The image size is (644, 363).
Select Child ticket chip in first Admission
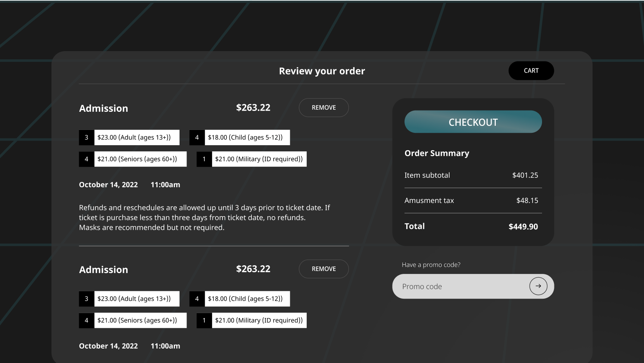247,137
